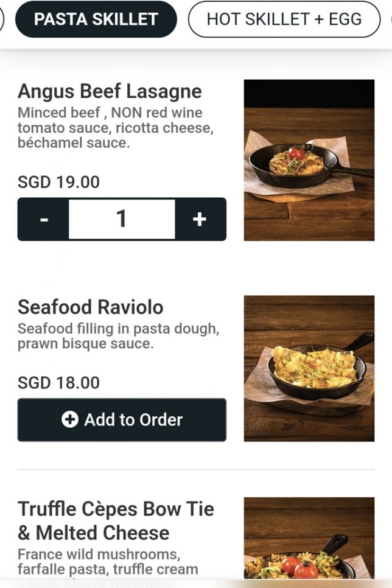Tap the Angus Beef Lasagne title
Viewport: 392px width, 588px height.
click(x=110, y=91)
